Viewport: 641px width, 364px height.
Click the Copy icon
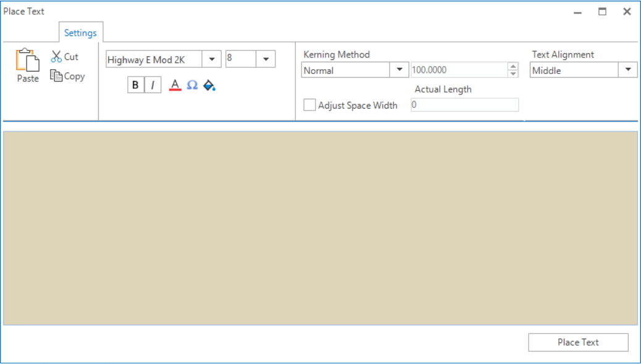pos(56,77)
